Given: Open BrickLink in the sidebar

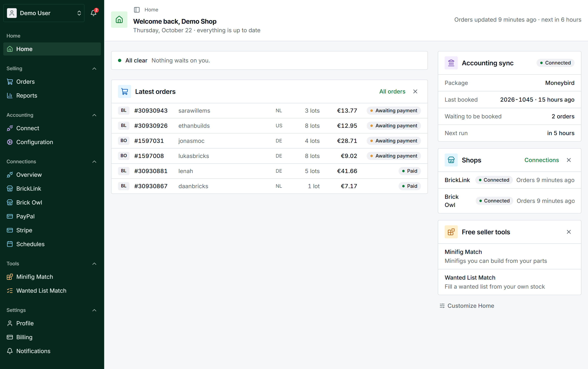Looking at the screenshot, I should 52,189.
